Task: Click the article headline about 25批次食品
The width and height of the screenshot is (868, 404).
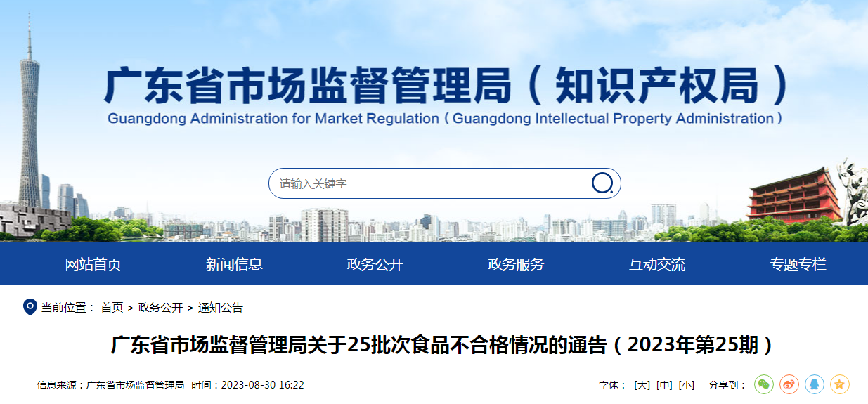Action: pyautogui.click(x=442, y=345)
